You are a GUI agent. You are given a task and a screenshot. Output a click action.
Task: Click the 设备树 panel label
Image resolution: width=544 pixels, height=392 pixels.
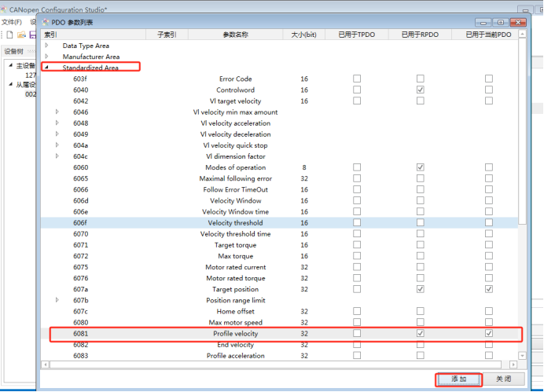(x=13, y=51)
